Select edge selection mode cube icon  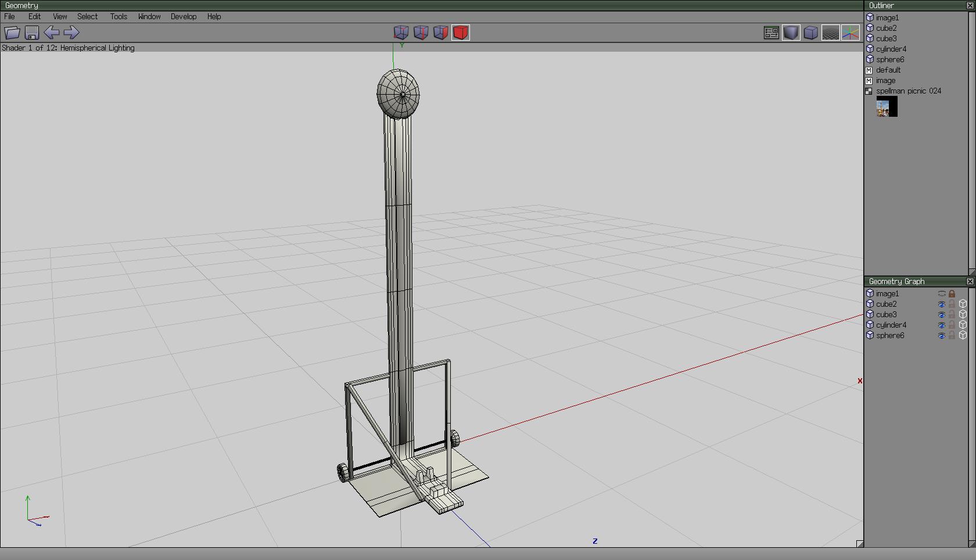pyautogui.click(x=421, y=33)
